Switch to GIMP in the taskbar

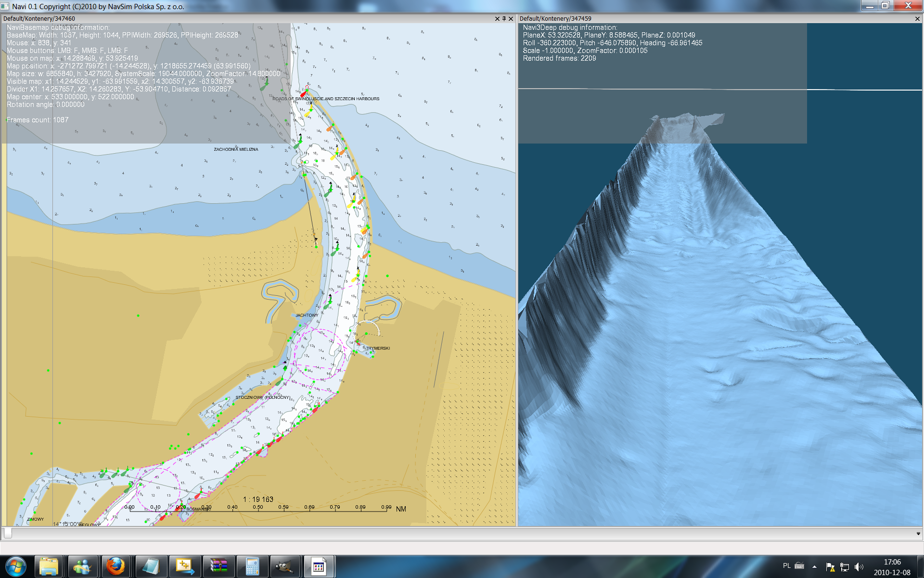pyautogui.click(x=286, y=566)
